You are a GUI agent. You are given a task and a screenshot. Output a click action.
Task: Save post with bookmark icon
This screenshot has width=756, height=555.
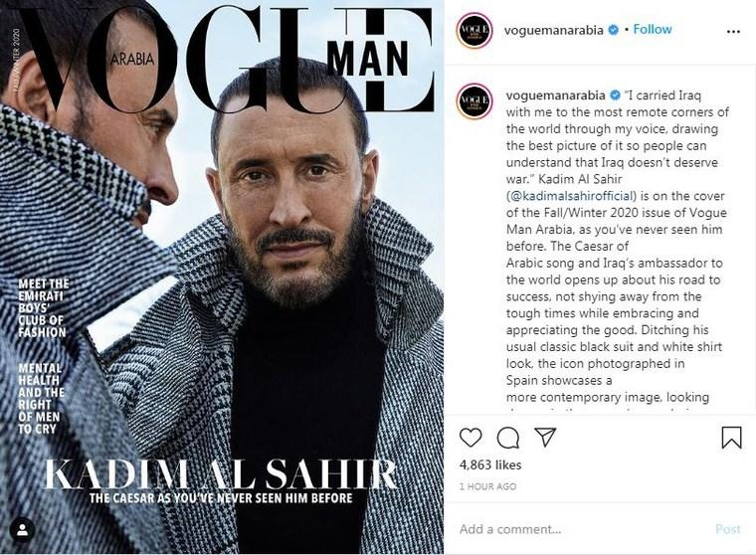pos(731,437)
